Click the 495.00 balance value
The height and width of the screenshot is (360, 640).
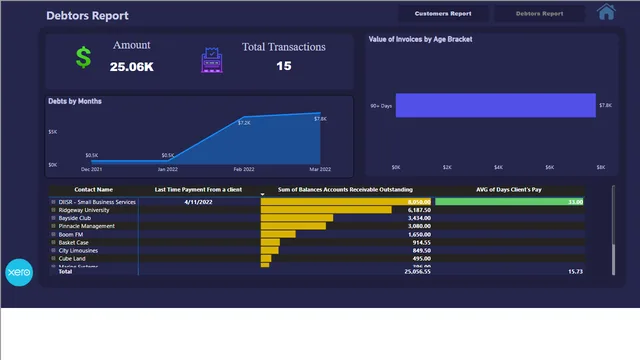point(422,258)
